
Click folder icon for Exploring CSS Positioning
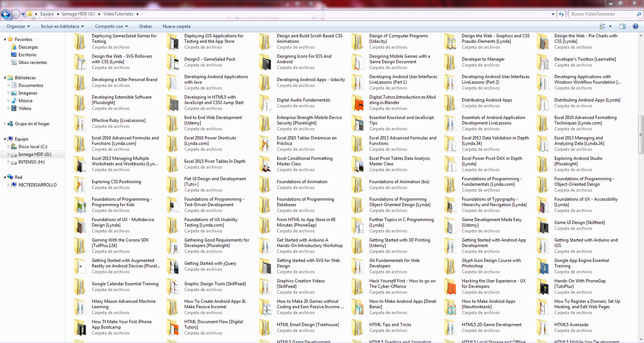(80, 184)
